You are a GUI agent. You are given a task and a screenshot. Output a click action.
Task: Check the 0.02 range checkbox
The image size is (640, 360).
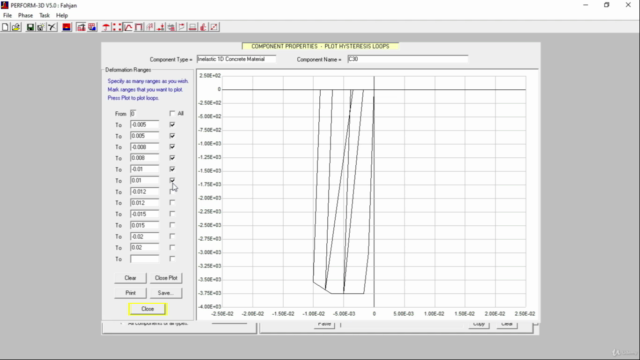click(172, 247)
